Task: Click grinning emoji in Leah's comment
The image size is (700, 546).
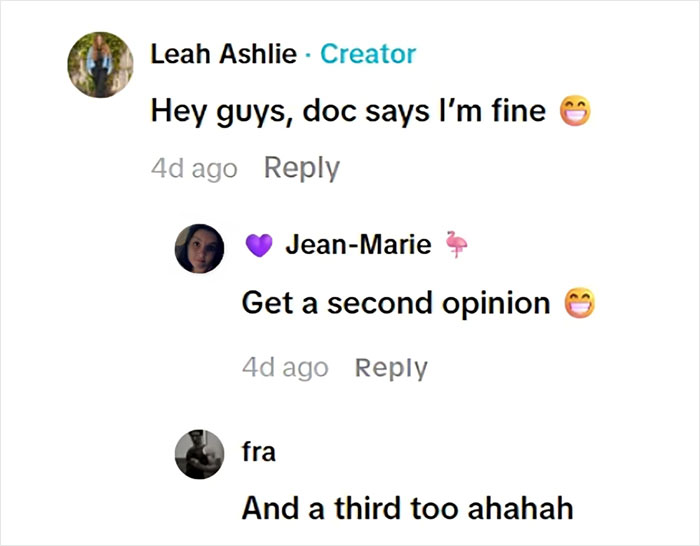Action: 575,110
